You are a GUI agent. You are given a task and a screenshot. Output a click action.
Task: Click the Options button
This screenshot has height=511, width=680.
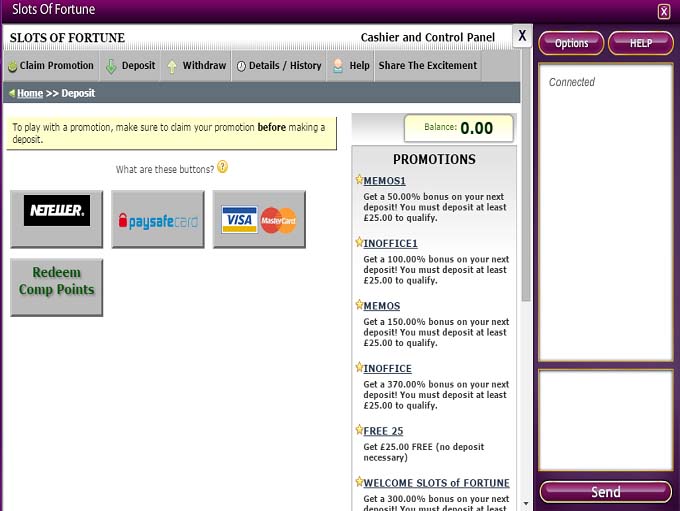pos(571,43)
